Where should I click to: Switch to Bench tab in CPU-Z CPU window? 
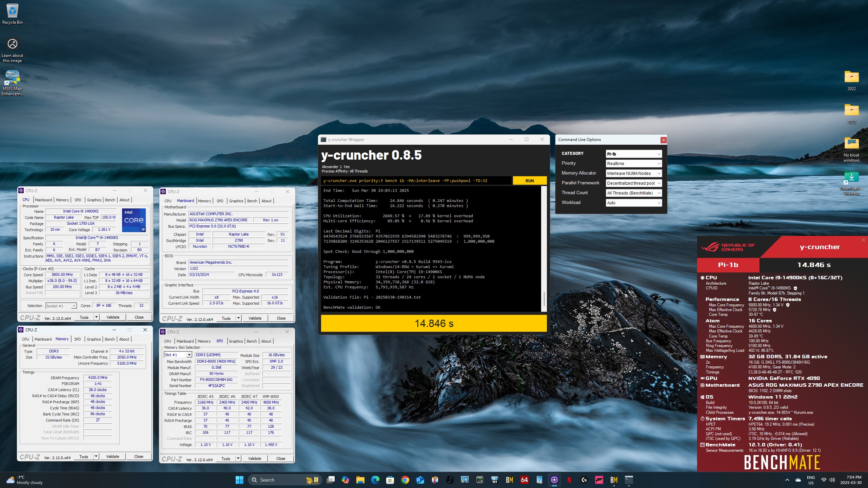click(110, 200)
